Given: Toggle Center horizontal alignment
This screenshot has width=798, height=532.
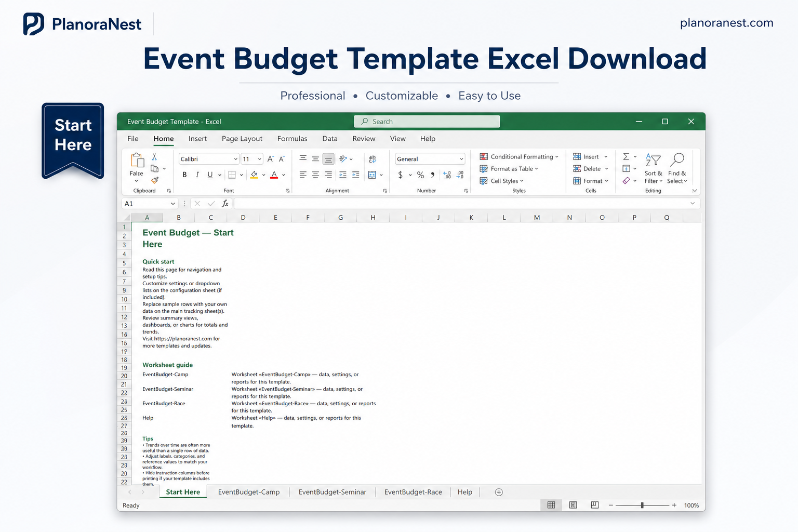Looking at the screenshot, I should 315,175.
